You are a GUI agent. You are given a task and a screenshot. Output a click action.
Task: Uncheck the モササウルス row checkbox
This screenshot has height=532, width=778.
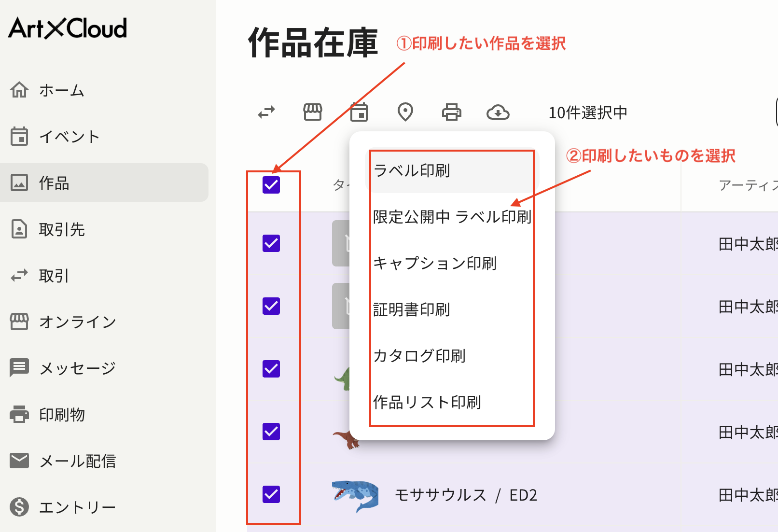click(271, 494)
